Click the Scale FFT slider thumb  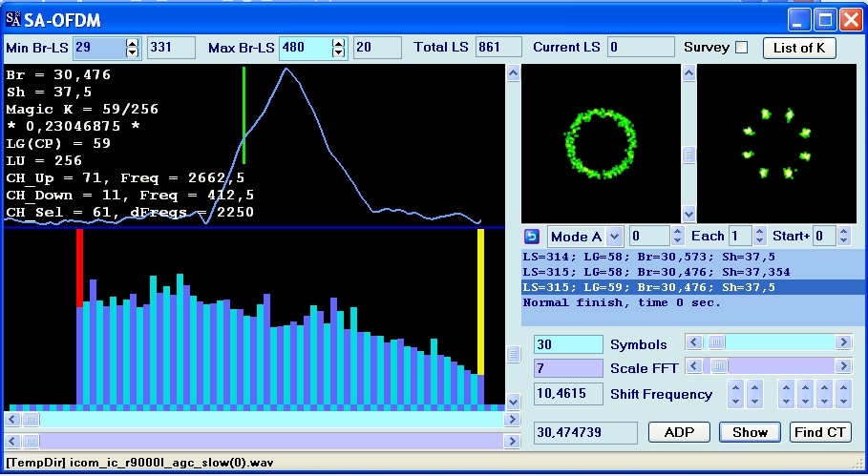tap(719, 366)
